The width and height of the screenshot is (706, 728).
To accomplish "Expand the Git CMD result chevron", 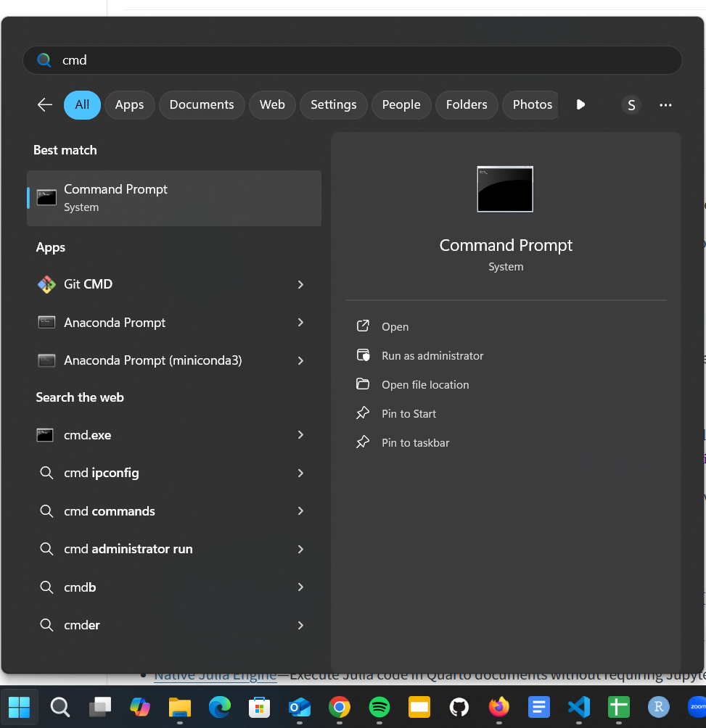I will [300, 284].
